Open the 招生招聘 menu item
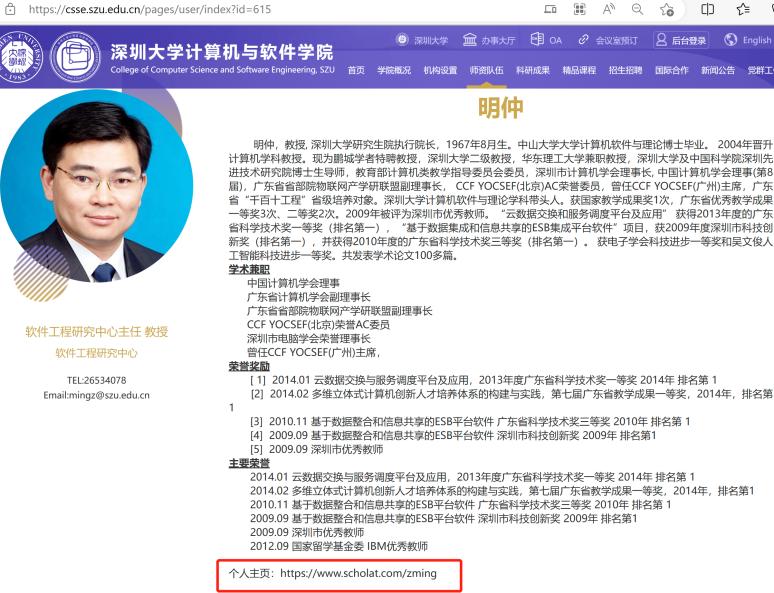Viewport: 774px width, 593px height. pyautogui.click(x=625, y=70)
